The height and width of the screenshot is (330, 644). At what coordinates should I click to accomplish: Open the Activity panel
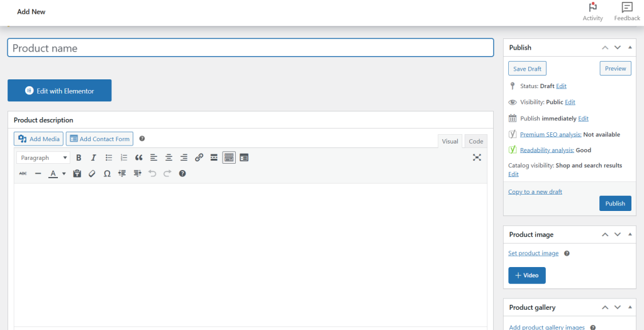[x=592, y=11]
